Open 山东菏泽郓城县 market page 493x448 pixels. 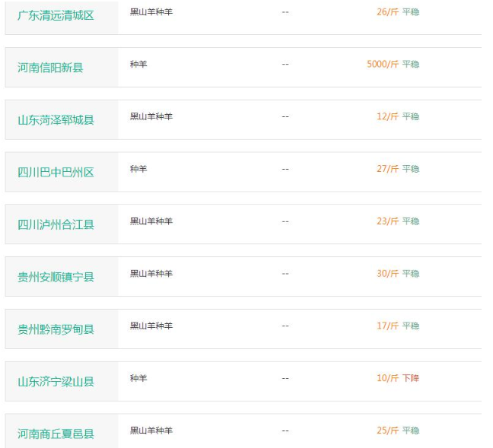(x=56, y=120)
